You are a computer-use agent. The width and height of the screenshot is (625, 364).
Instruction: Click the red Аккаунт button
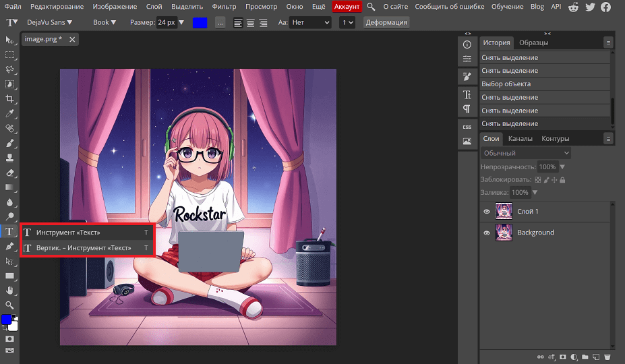[x=347, y=6]
